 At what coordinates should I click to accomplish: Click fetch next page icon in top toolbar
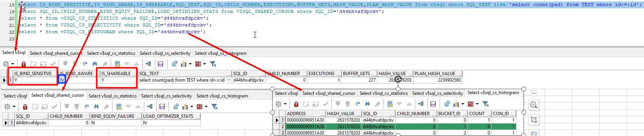(65, 64)
